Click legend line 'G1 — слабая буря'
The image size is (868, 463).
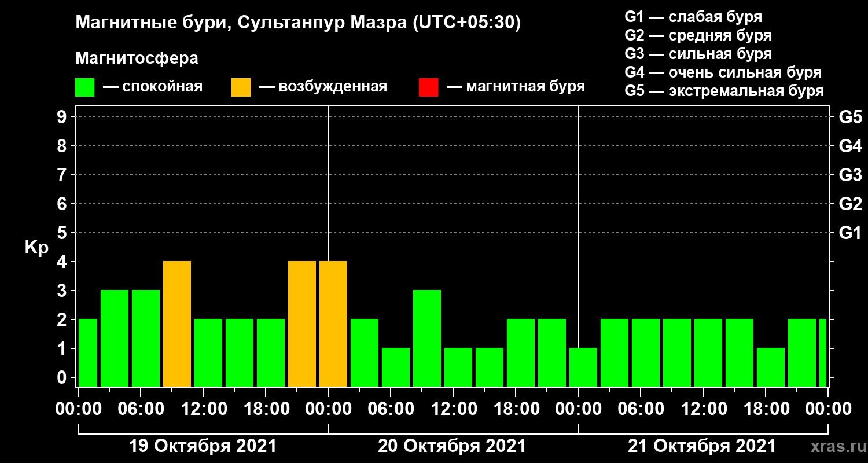(x=693, y=17)
